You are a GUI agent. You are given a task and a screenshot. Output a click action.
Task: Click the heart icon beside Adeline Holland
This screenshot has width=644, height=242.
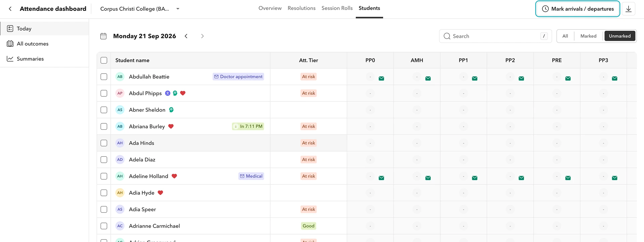pyautogui.click(x=174, y=176)
